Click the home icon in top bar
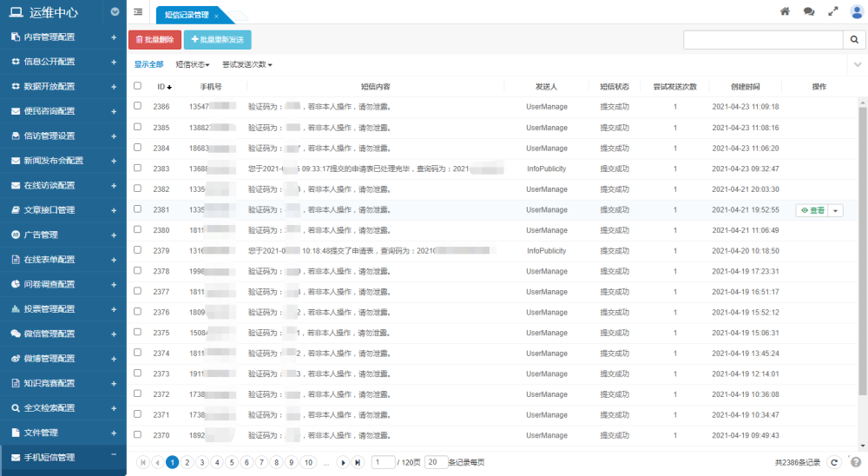 pos(785,12)
